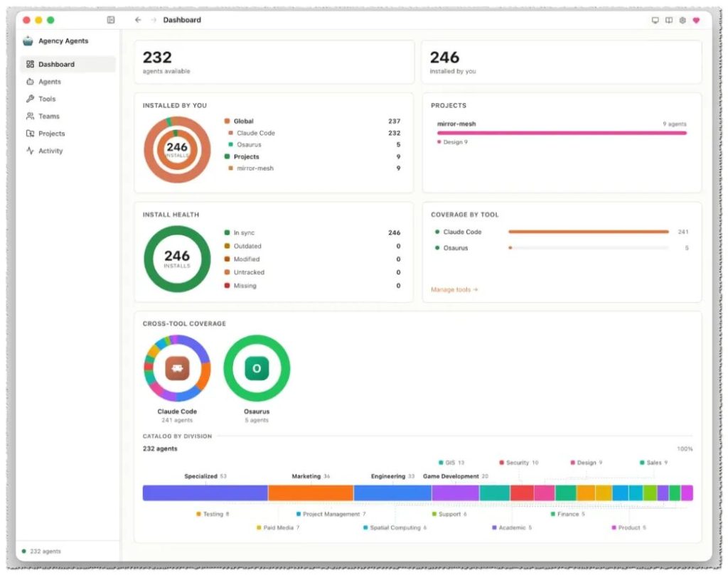Click the Claude Code coverage ring icon
728x575 pixels.
pos(177,368)
